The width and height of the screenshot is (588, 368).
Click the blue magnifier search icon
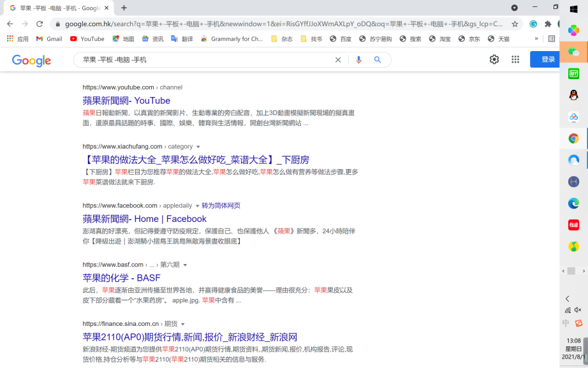(378, 60)
